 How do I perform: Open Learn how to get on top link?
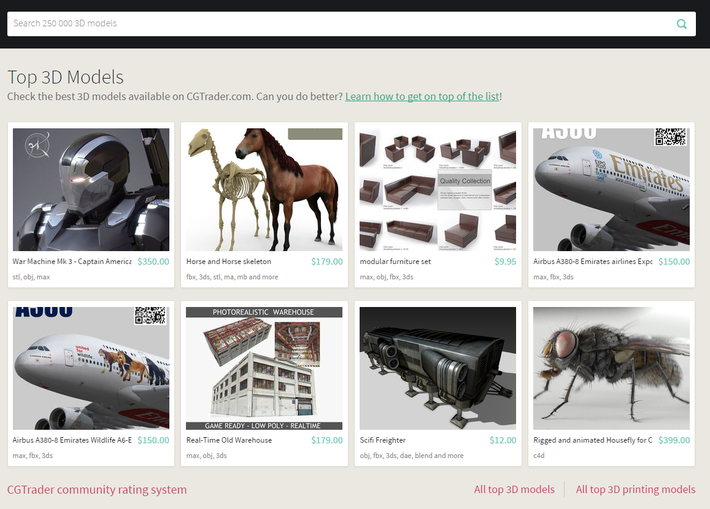coord(422,96)
